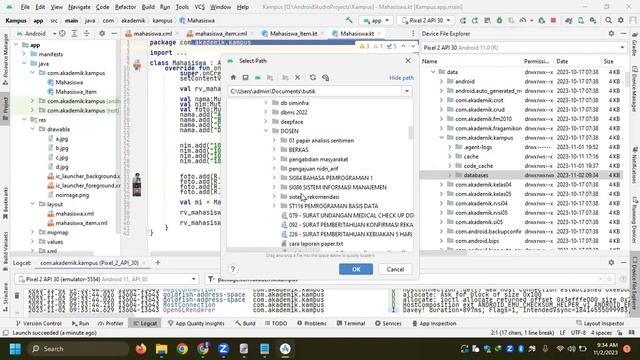Expand cache folder in Device File Explorer
This screenshot has width=640, height=360.
coord(450,156)
